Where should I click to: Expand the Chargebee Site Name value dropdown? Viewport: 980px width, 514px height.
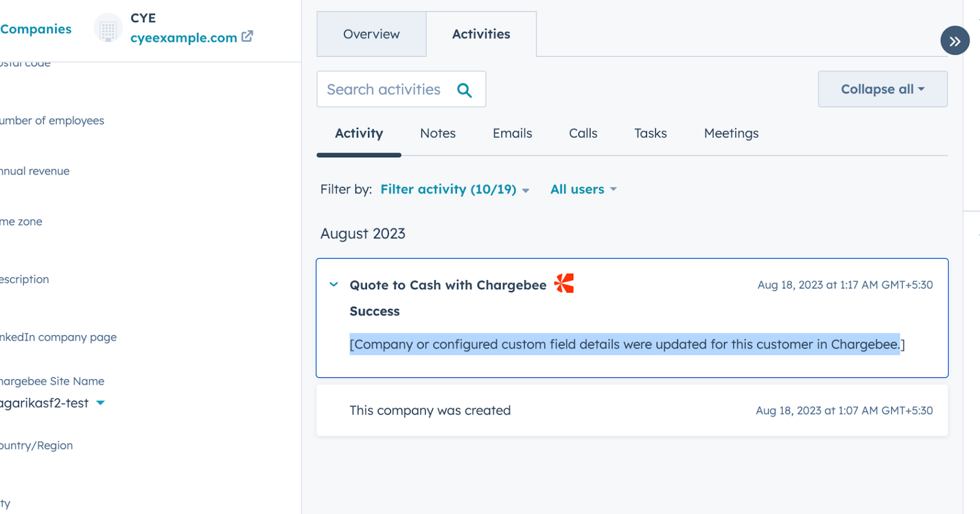[101, 403]
